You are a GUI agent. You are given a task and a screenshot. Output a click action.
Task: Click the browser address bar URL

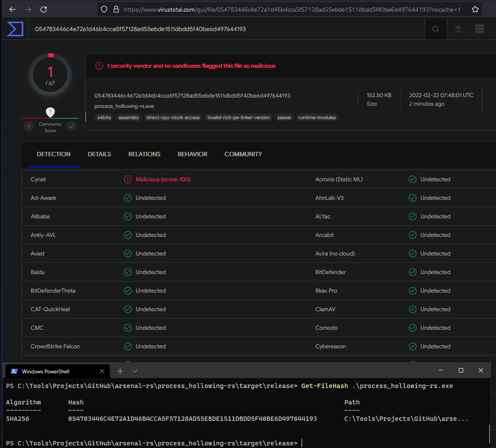(x=292, y=9)
